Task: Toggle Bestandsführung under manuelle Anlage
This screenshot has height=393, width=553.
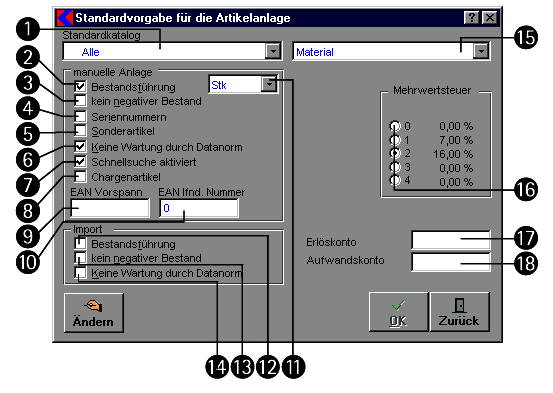Action: [80, 86]
